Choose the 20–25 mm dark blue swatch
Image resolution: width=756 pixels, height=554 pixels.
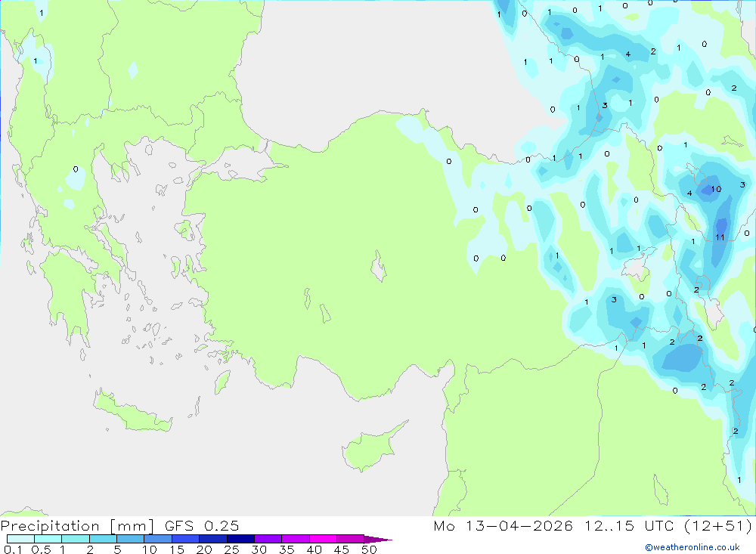[212, 539]
